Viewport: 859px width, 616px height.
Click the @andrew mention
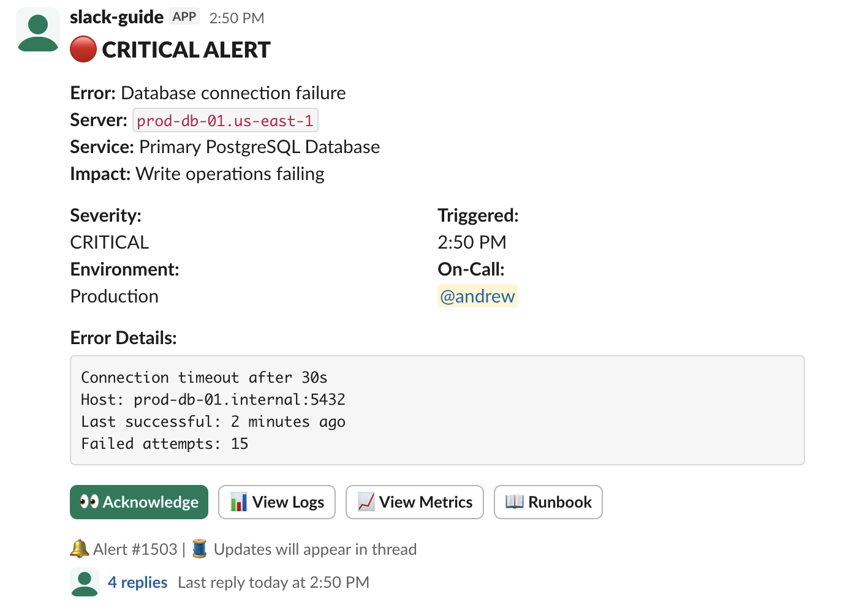[477, 296]
